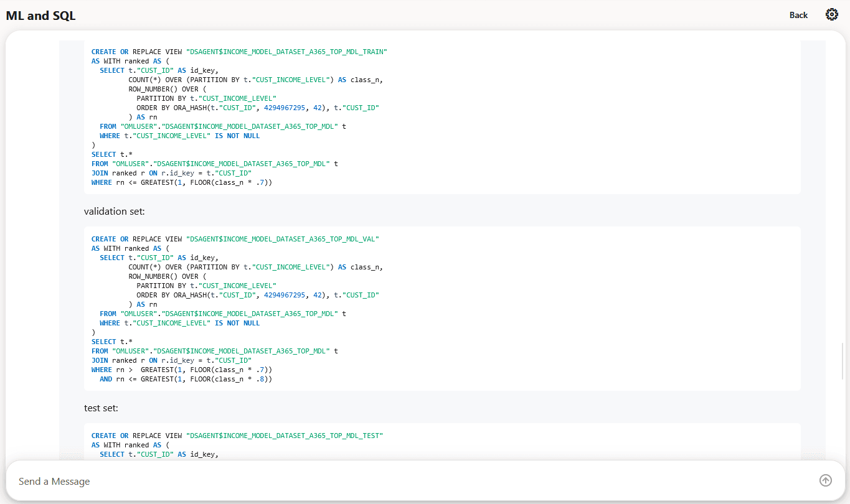Click the "IS NOT NULL" line in validation code

[x=180, y=323]
